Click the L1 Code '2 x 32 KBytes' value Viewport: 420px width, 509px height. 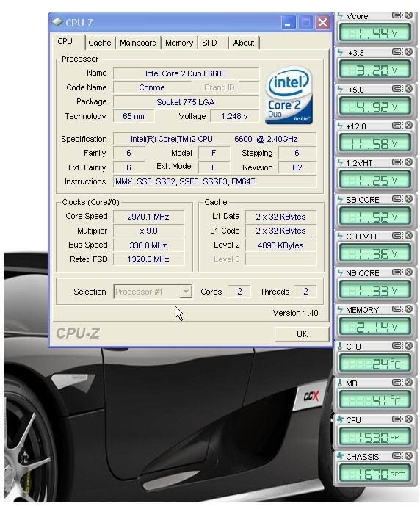280,231
